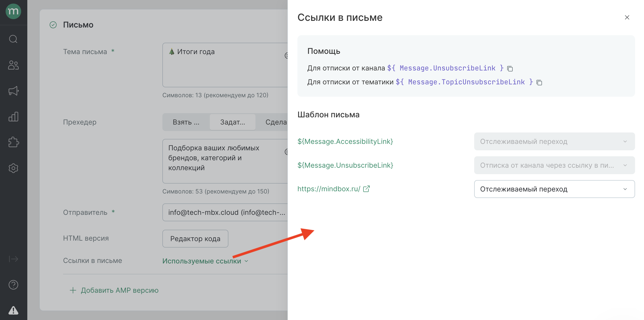Click the Прехедер label
This screenshot has height=320, width=644.
pyautogui.click(x=79, y=122)
